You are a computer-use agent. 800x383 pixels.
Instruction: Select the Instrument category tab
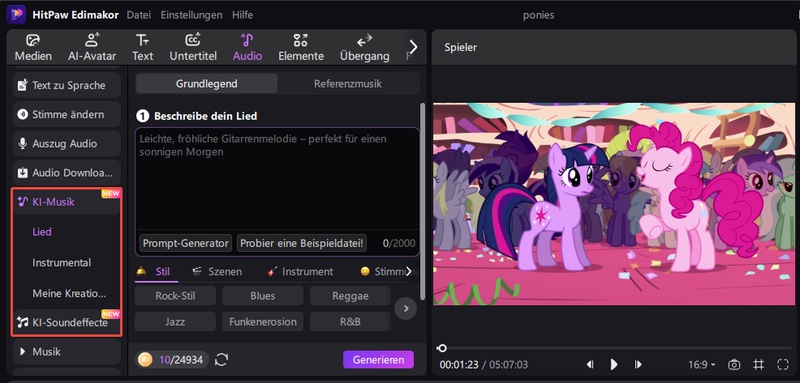(x=301, y=272)
